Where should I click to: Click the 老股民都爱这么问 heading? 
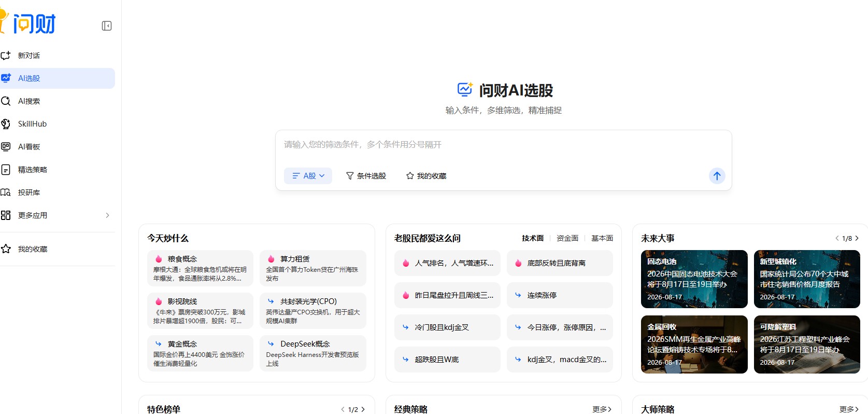coord(428,239)
